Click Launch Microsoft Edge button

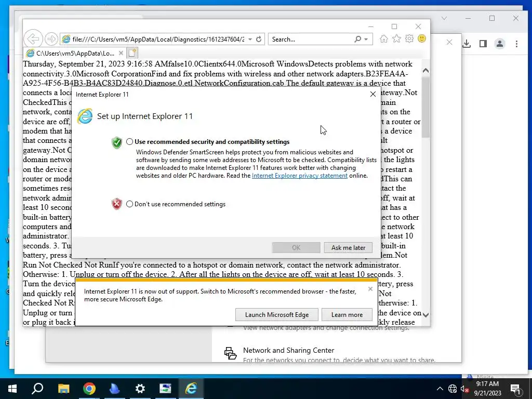click(x=277, y=315)
